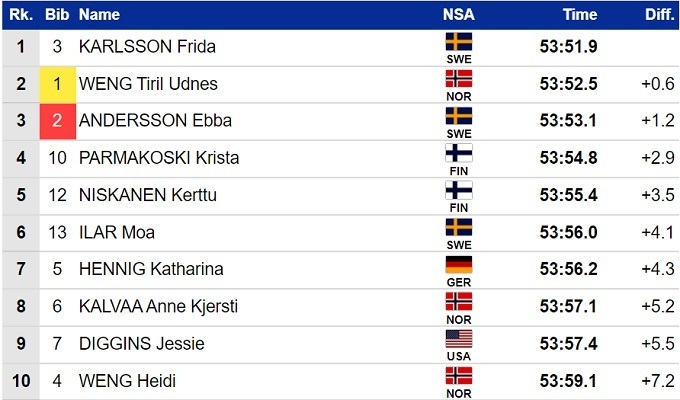Open athlete DIGGINS Jessie
This screenshot has width=680, height=400.
(141, 344)
